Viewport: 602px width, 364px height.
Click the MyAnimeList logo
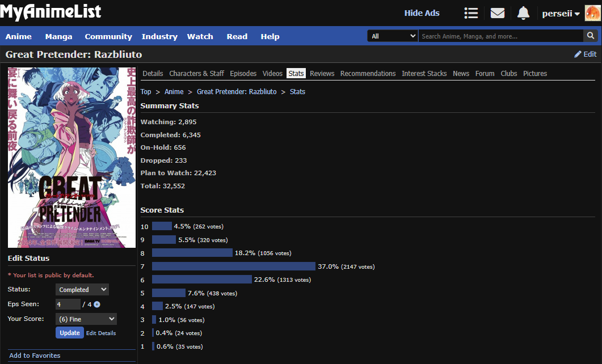click(x=50, y=11)
